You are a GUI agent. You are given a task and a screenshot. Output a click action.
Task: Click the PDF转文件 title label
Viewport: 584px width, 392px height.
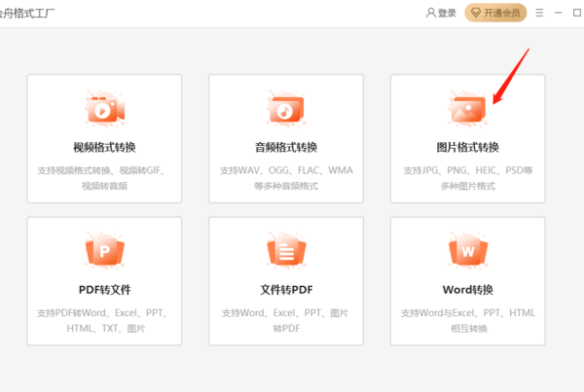(104, 290)
